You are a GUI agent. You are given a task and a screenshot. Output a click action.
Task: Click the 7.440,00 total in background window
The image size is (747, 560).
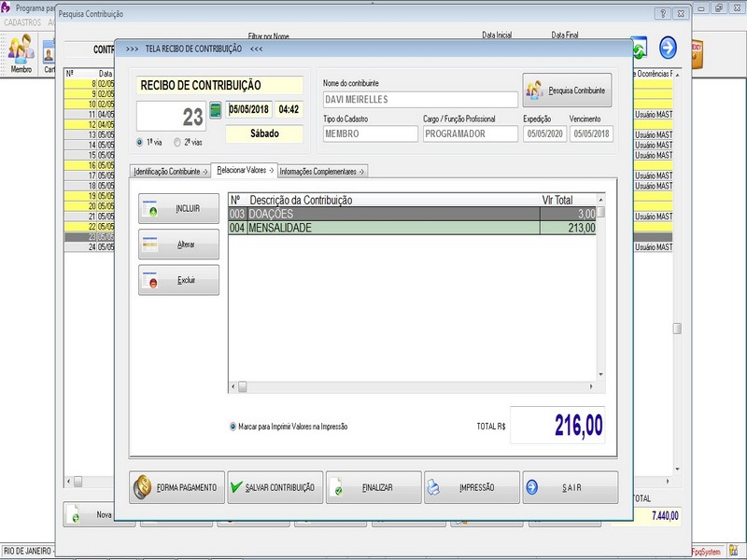657,516
